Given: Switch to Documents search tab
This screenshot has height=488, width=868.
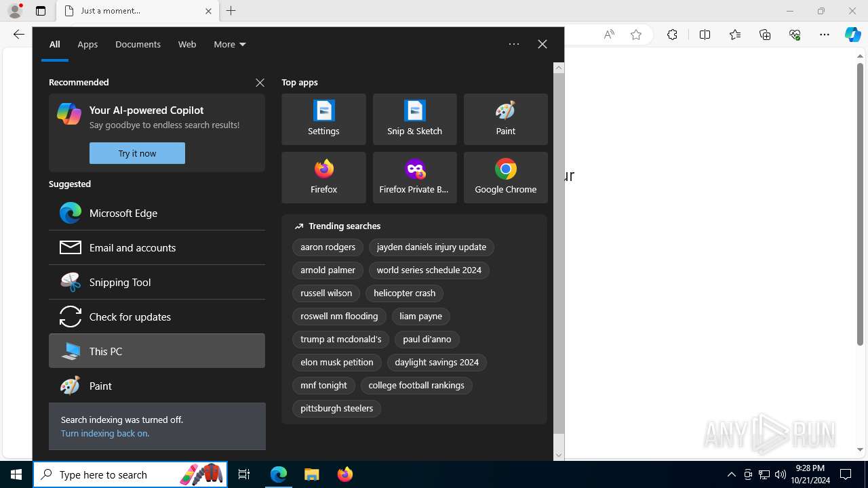Looking at the screenshot, I should pyautogui.click(x=138, y=44).
